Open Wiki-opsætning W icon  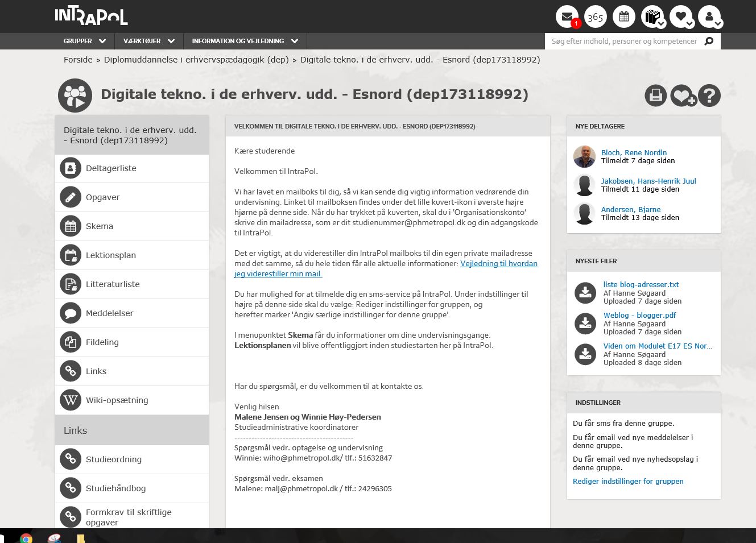tap(71, 400)
